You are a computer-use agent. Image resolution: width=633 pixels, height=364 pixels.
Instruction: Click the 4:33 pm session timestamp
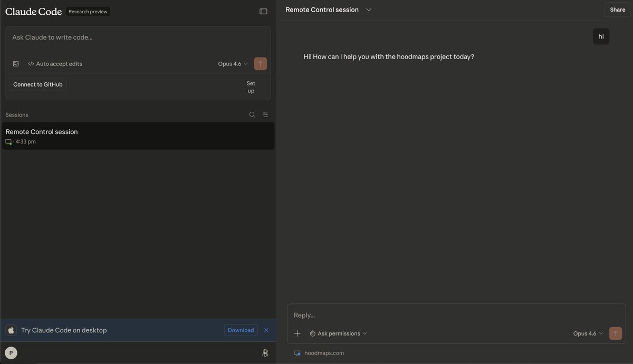(26, 142)
